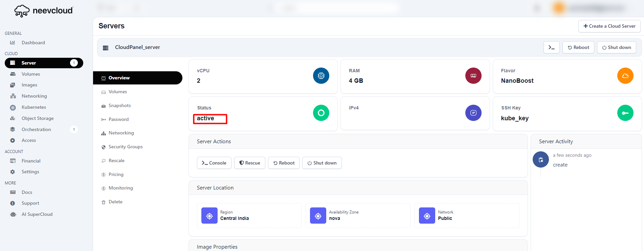Select the Monitoring tab

120,188
